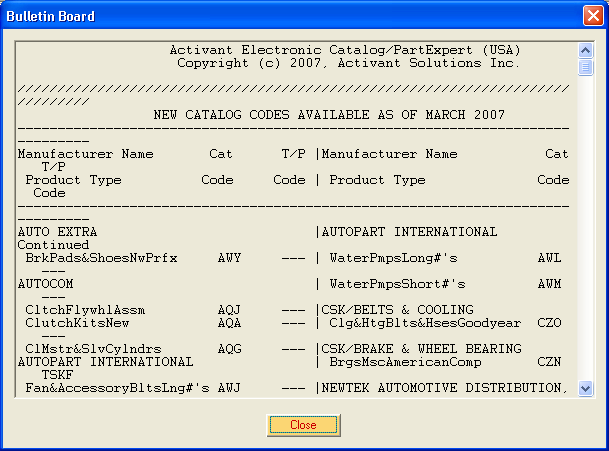
Task: Click the scrollbar down arrow
Action: 586,389
